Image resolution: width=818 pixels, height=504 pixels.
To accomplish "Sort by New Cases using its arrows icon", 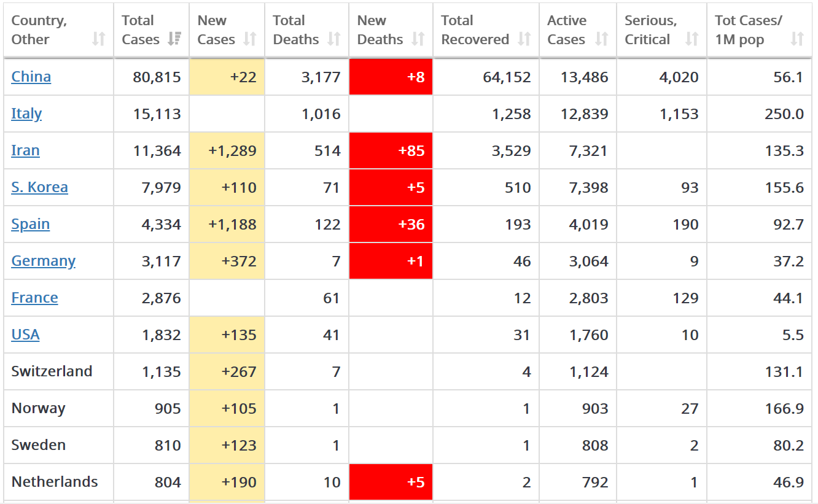I will point(250,39).
